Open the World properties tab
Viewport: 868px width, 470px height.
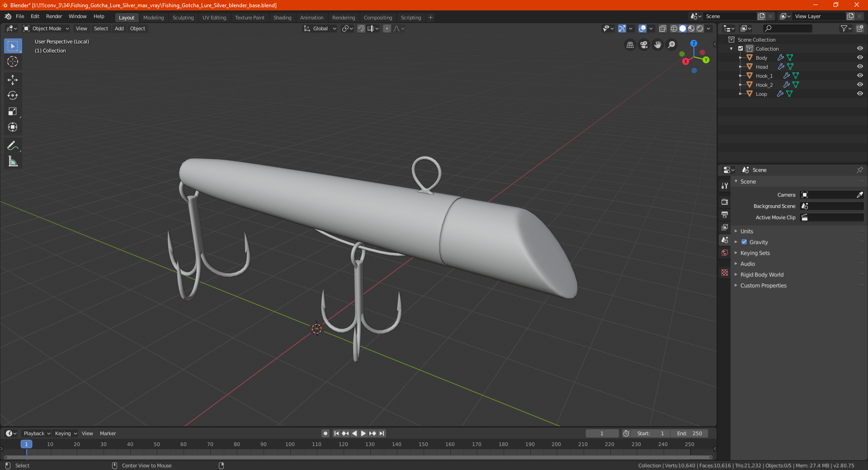725,253
